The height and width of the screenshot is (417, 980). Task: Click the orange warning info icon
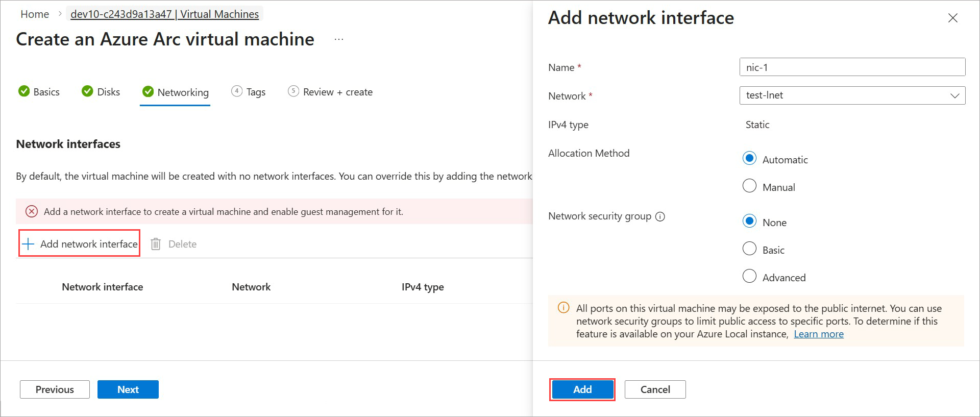563,308
